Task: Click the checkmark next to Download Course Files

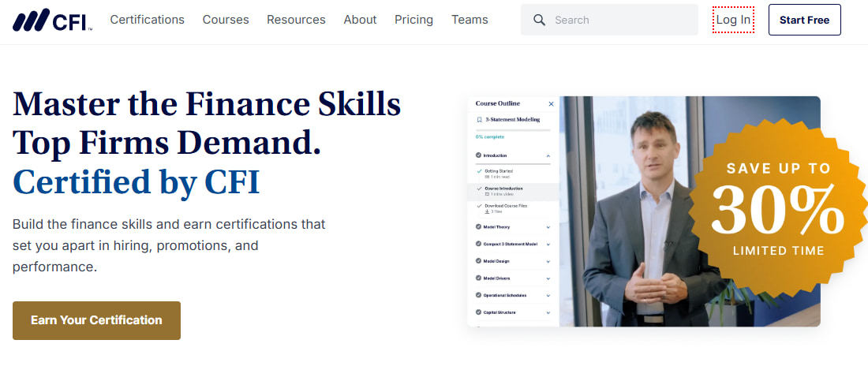Action: pos(479,206)
